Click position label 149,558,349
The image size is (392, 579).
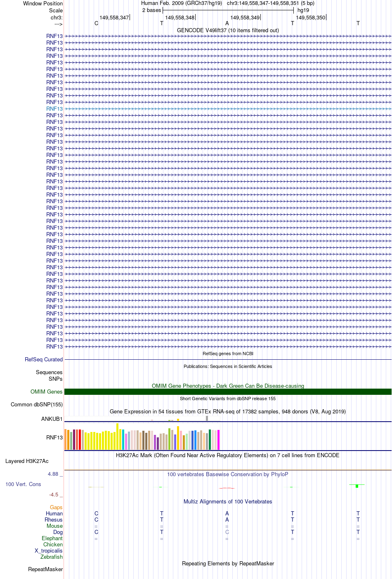click(x=245, y=18)
